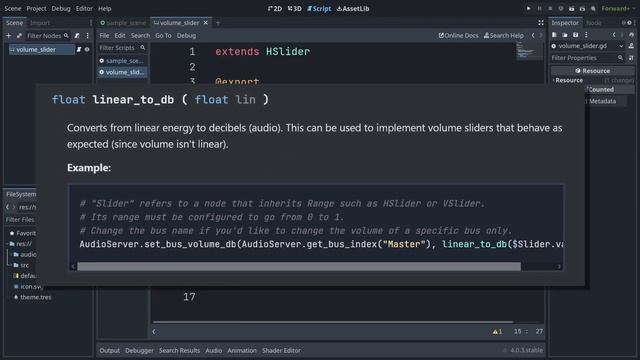Click the Search Help button
640x360 pixels.
click(504, 36)
